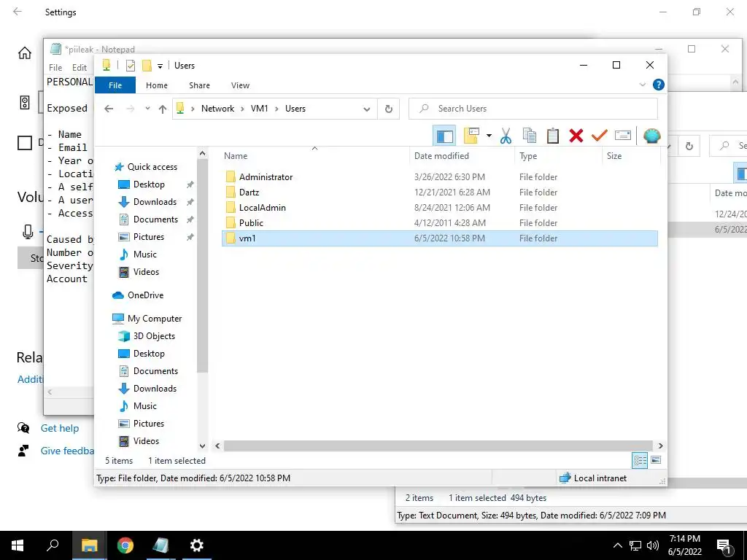
Task: Click the volume speaker tray icon
Action: pyautogui.click(x=653, y=545)
